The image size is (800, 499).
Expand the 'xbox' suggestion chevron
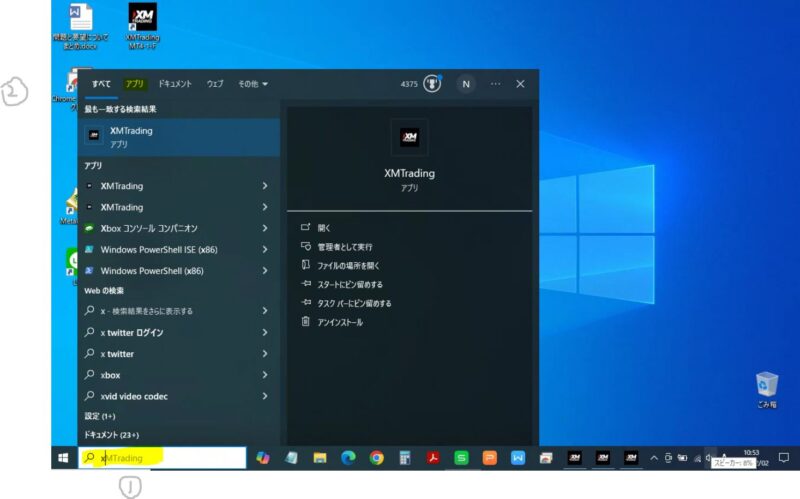[x=265, y=375]
